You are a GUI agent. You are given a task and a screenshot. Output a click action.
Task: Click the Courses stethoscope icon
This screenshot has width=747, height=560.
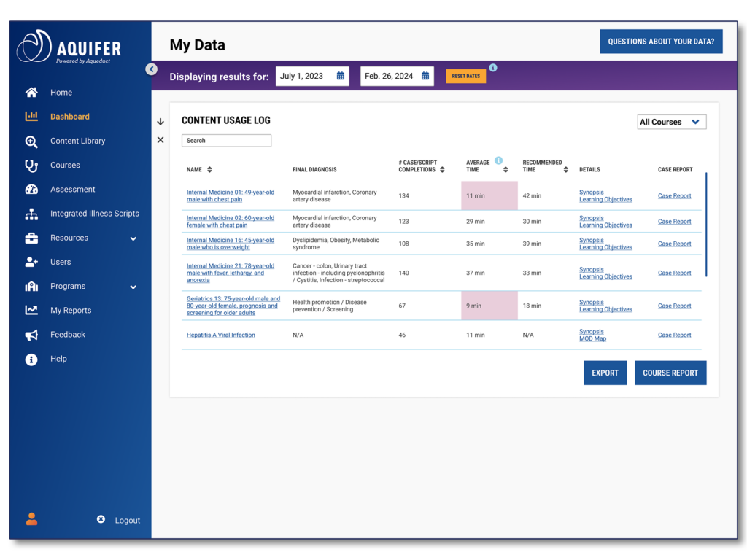[x=31, y=166]
